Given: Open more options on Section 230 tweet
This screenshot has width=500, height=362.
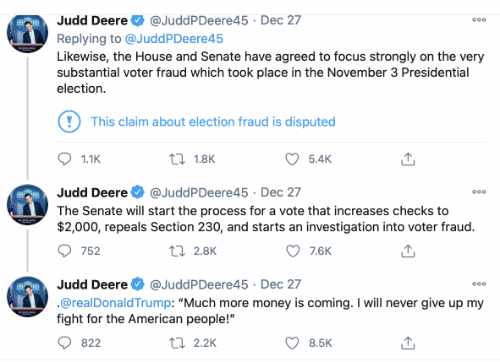Looking at the screenshot, I should [479, 192].
